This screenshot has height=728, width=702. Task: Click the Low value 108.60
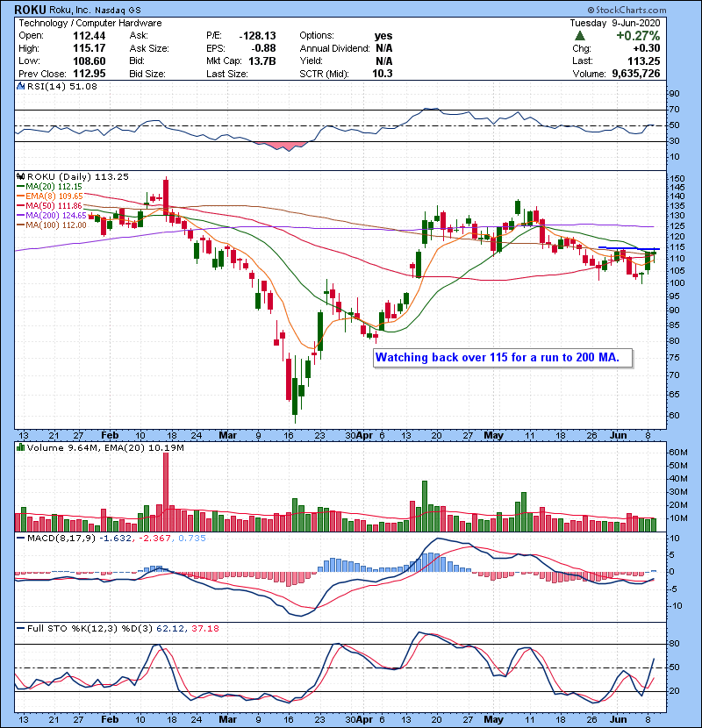click(x=90, y=61)
